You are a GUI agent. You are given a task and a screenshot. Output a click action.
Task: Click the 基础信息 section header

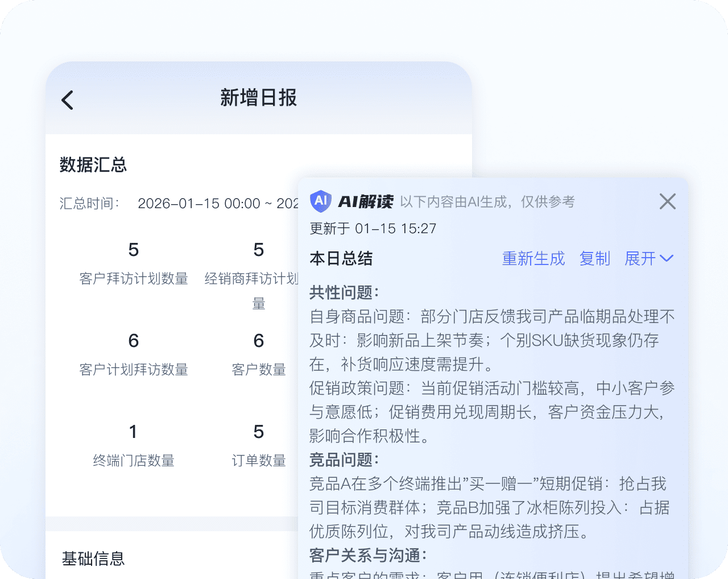(93, 559)
